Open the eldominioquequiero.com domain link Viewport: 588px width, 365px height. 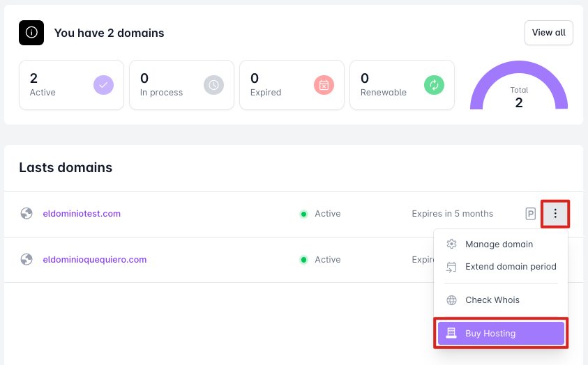pos(94,260)
